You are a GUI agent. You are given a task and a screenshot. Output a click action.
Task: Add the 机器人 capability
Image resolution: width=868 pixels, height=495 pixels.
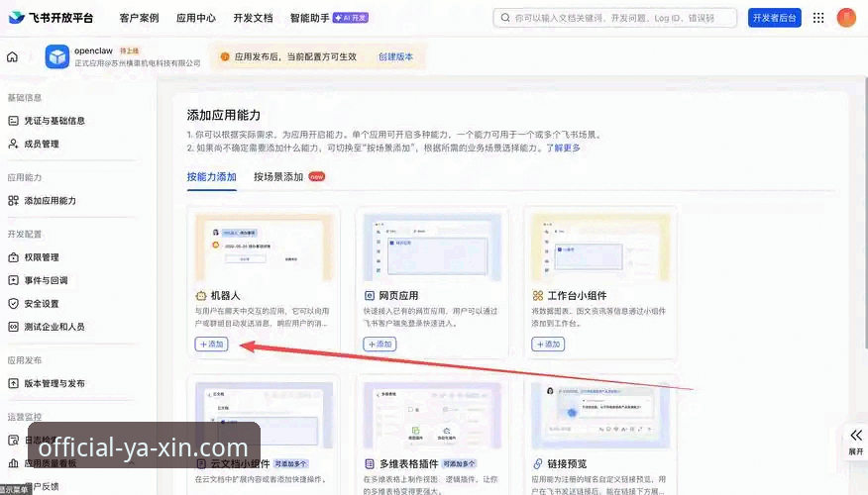[x=211, y=344]
